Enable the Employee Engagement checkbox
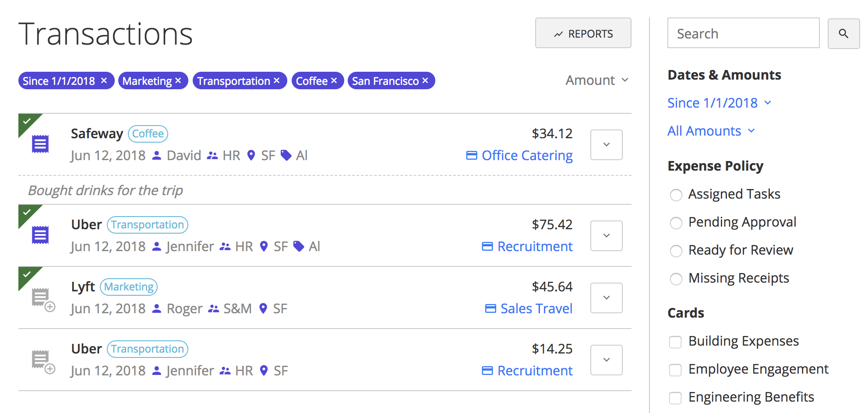This screenshot has height=413, width=868. tap(675, 370)
